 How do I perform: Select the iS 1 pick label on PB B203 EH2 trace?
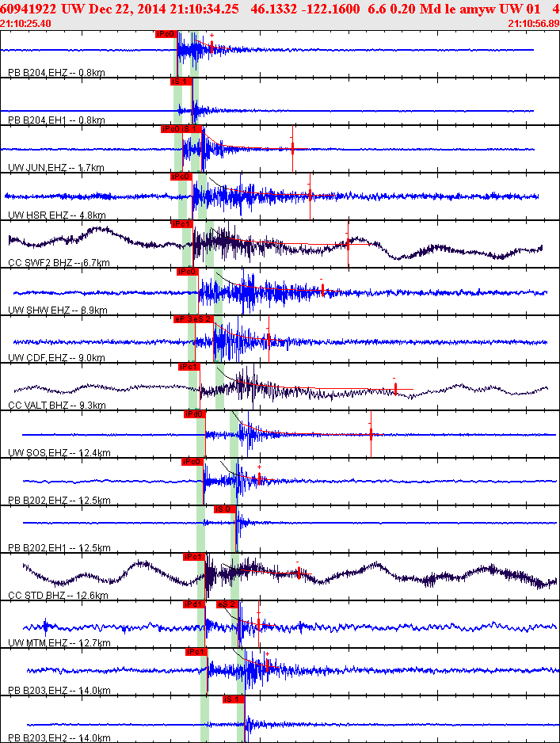point(234,699)
